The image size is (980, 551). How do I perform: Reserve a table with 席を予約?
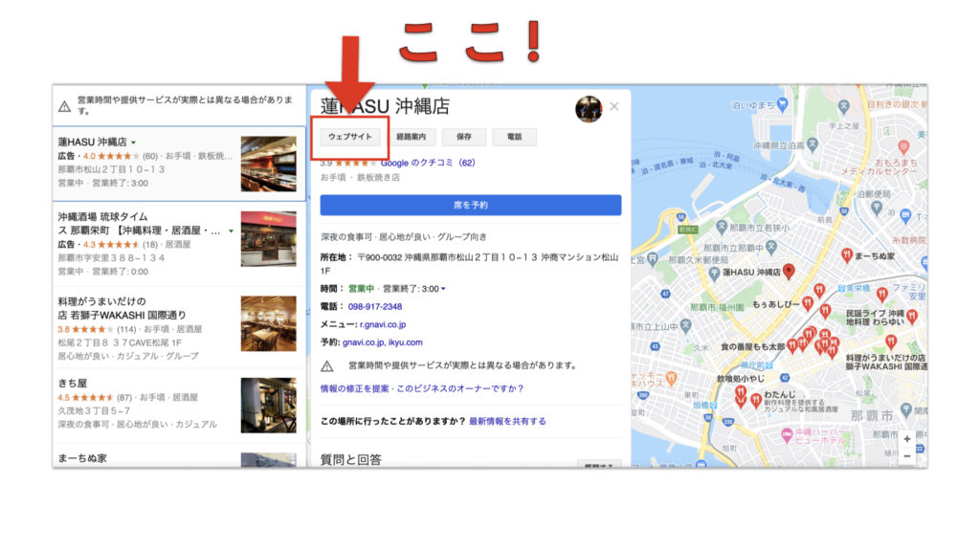[471, 205]
